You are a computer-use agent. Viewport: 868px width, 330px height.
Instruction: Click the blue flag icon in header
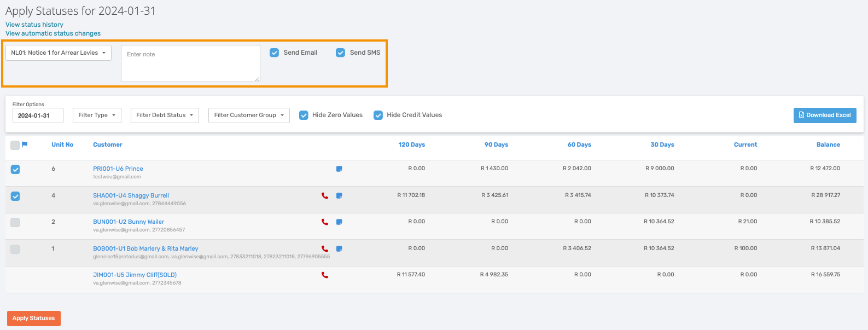point(25,144)
